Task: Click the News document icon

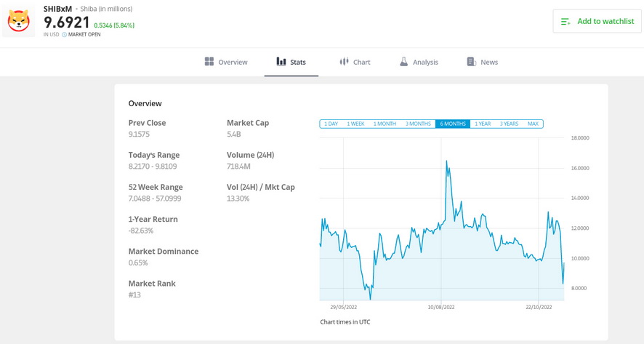Action: pyautogui.click(x=471, y=62)
